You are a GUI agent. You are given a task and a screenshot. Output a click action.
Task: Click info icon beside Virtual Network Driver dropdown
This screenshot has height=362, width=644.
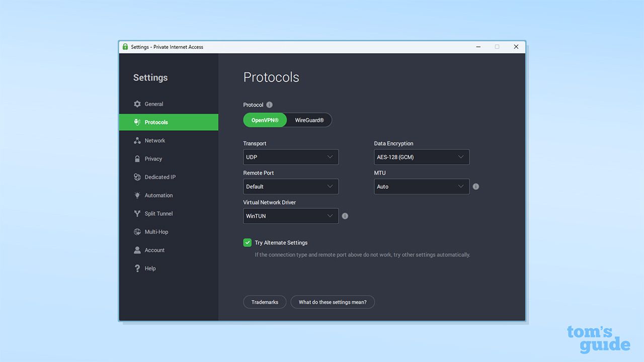[345, 216]
